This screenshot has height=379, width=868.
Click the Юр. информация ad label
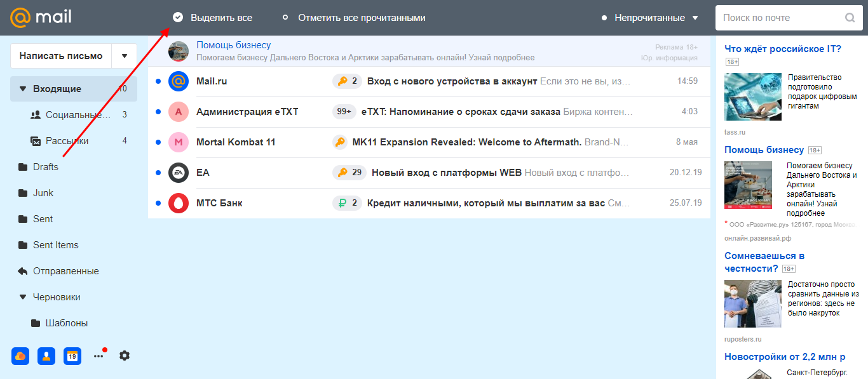pyautogui.click(x=669, y=58)
